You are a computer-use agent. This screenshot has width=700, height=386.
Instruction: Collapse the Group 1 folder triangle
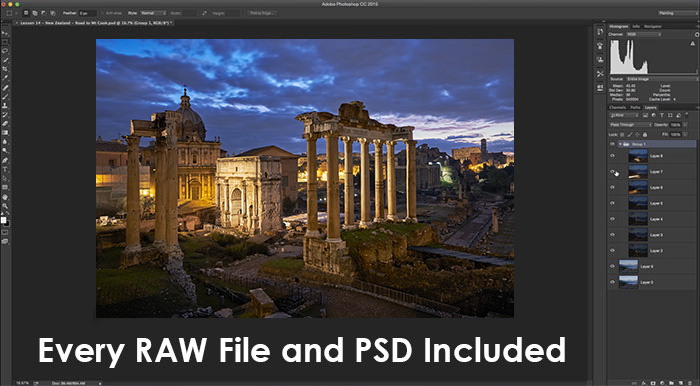pyautogui.click(x=620, y=144)
